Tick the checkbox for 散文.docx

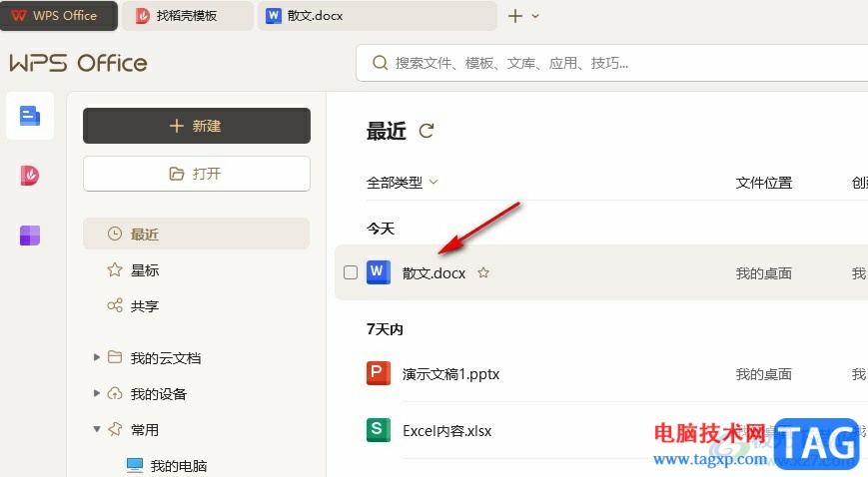351,272
